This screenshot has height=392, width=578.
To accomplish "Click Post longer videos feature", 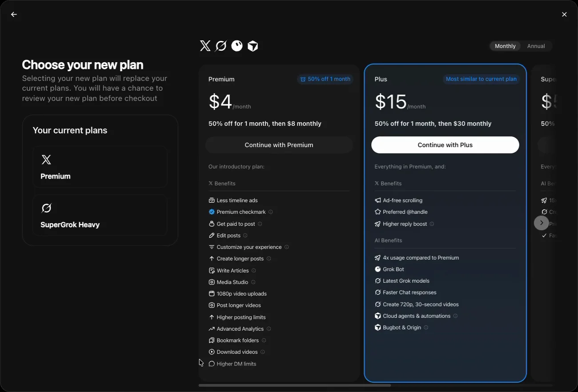I will click(x=235, y=305).
